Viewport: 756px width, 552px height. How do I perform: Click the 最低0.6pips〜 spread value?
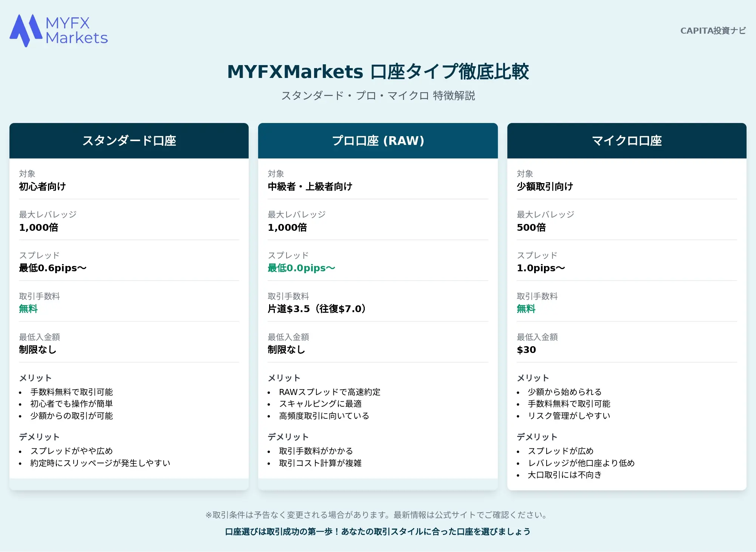tap(53, 268)
